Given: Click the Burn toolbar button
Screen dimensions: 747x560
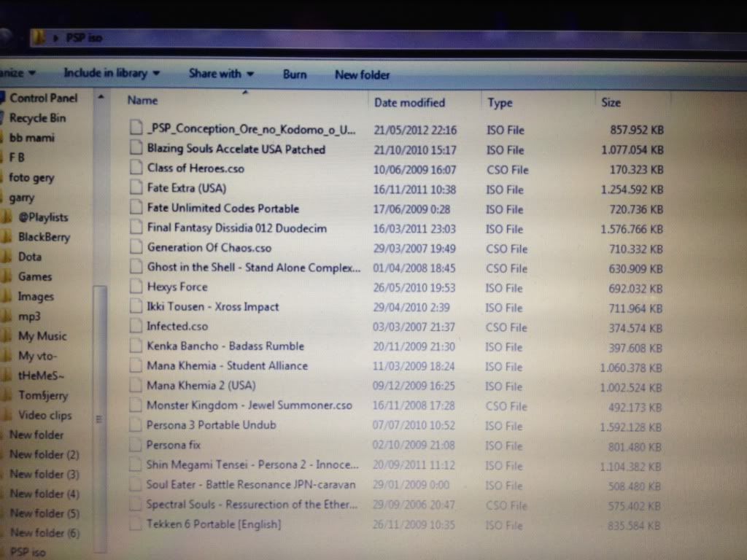Looking at the screenshot, I should [x=295, y=74].
